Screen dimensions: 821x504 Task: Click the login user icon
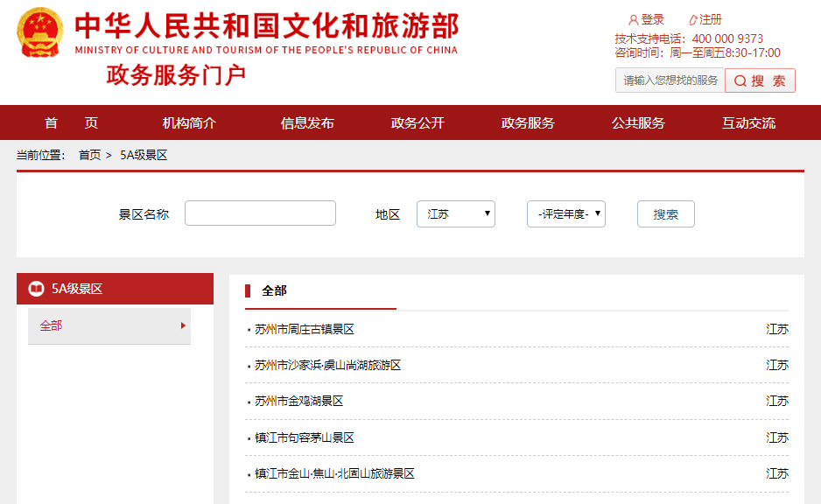[x=633, y=20]
